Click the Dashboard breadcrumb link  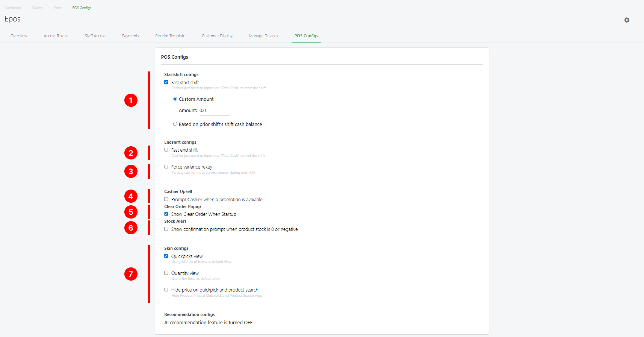coord(13,8)
